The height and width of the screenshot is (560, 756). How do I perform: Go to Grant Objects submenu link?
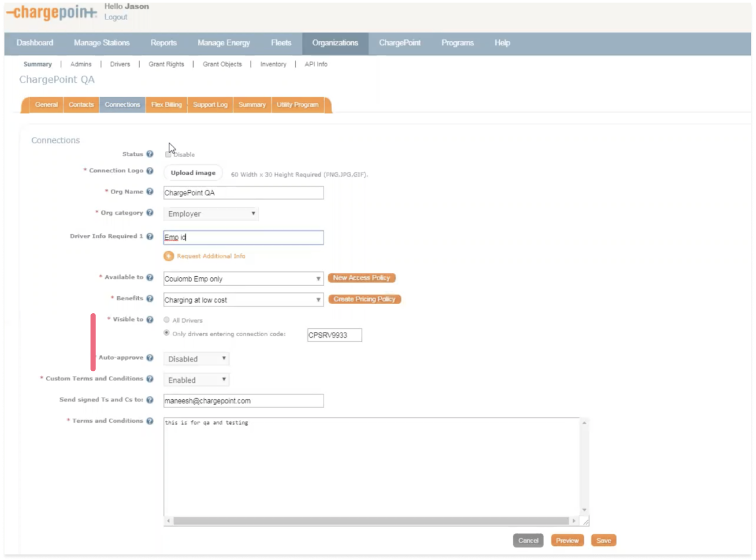point(222,64)
